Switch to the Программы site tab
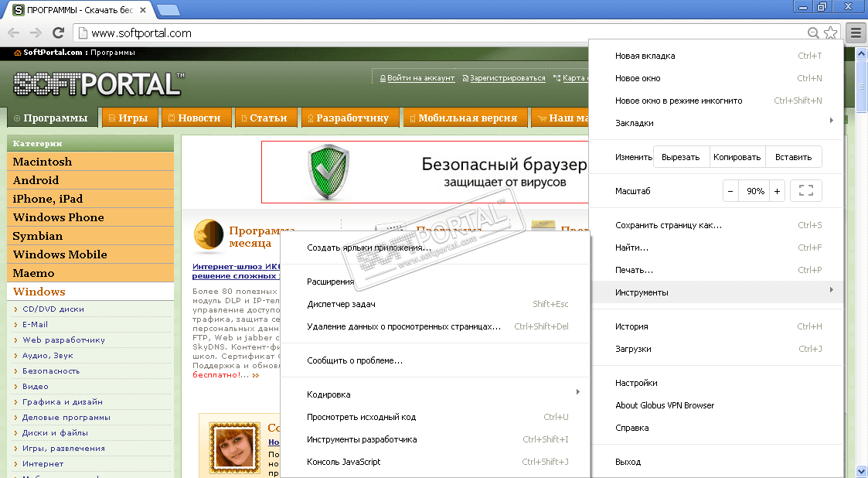This screenshot has height=478, width=868. point(51,118)
